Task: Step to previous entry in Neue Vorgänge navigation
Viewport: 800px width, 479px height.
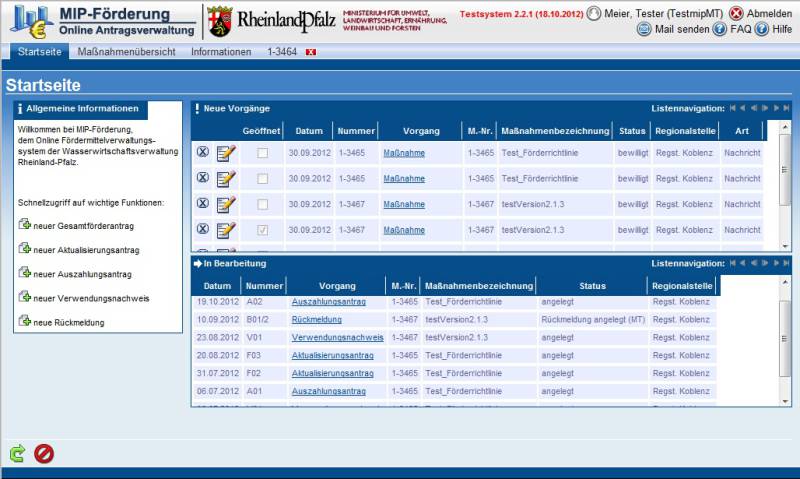Action: click(754, 108)
